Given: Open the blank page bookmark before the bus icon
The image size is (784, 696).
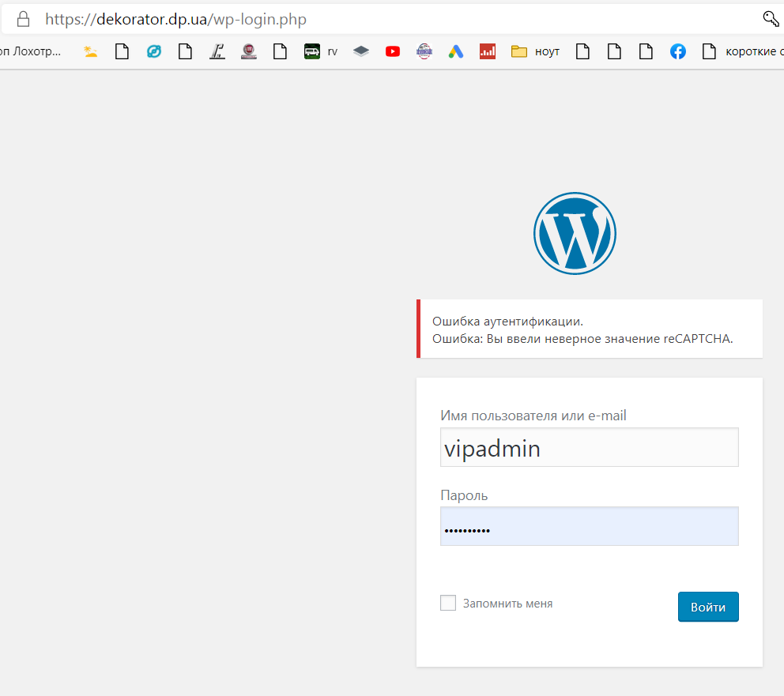Looking at the screenshot, I should click(280, 51).
